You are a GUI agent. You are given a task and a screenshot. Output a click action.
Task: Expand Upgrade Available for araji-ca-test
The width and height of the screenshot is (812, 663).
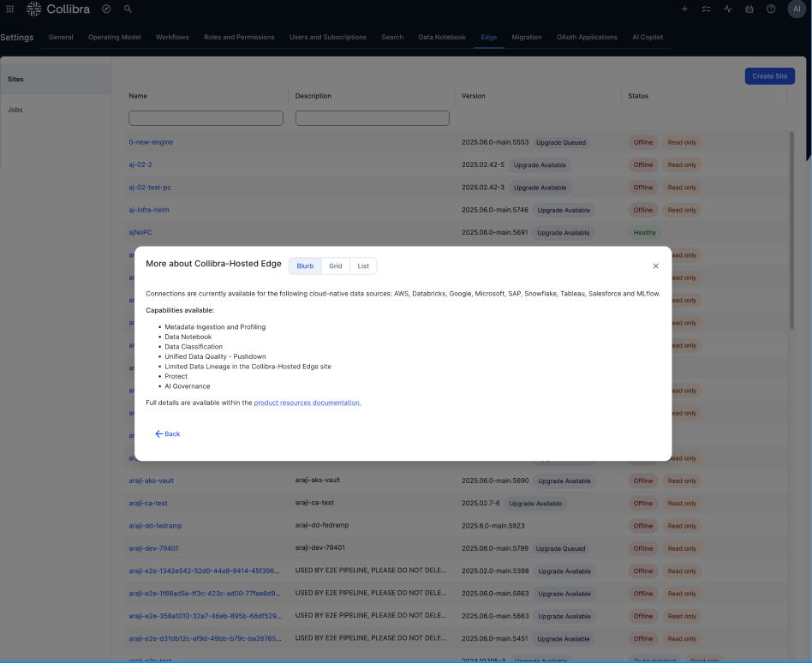tap(535, 503)
